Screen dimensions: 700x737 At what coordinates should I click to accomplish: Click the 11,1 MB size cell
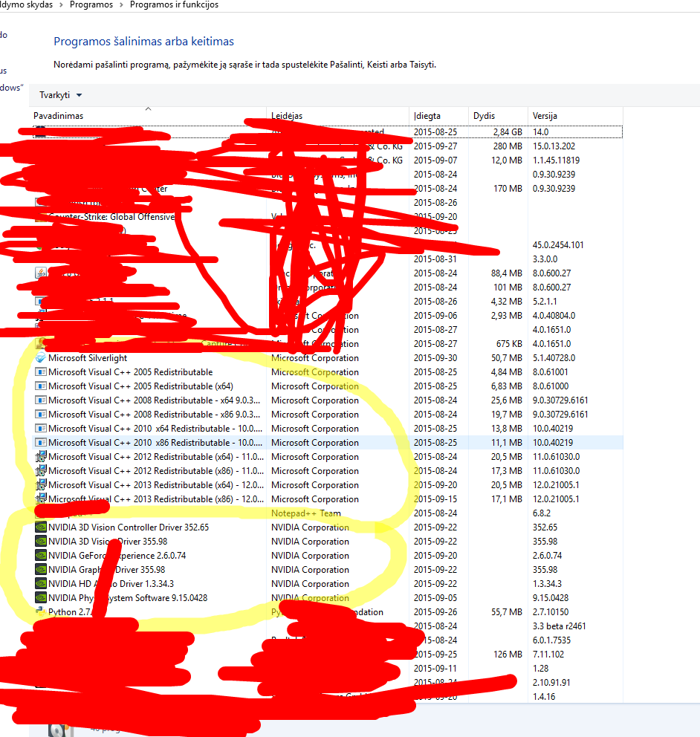[x=507, y=442]
